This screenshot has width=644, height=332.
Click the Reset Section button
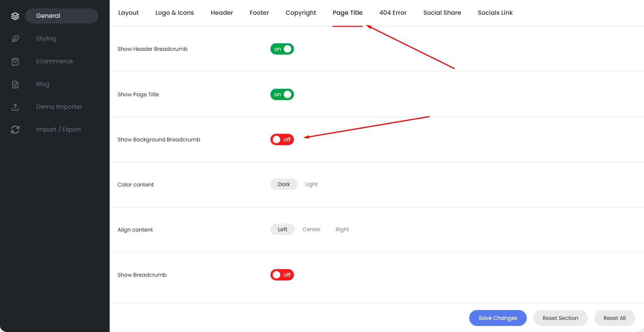561,318
